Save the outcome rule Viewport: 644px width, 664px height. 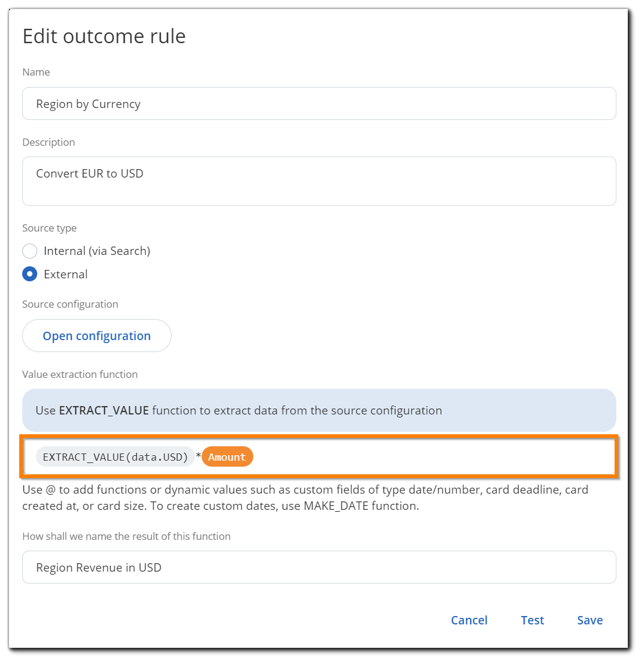[x=590, y=620]
